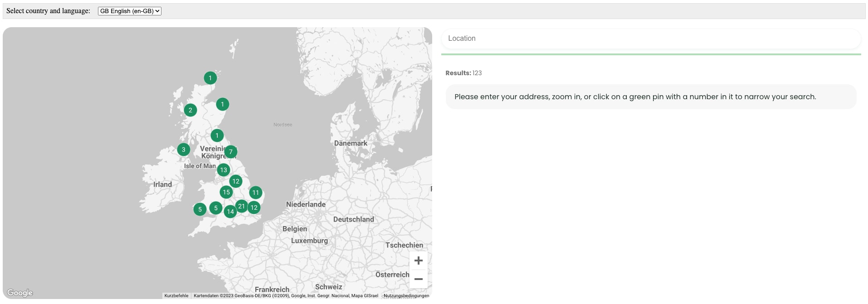Select the cluster pin labeled 11
Screen dimensions: 868x304
click(256, 193)
